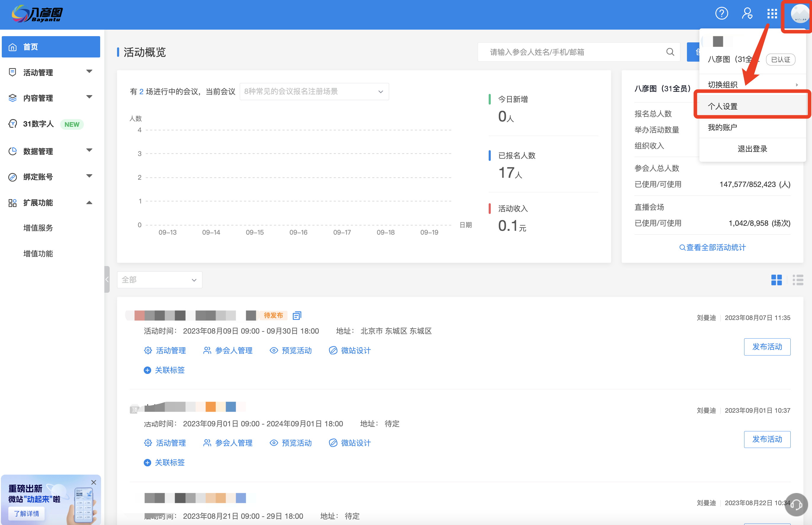Click the search magnifier icon
The image size is (812, 525).
click(670, 52)
